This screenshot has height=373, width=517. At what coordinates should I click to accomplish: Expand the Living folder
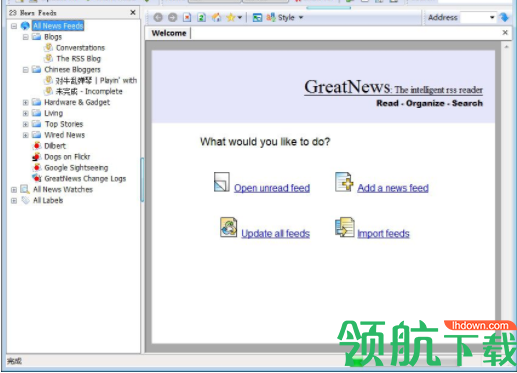(x=25, y=113)
